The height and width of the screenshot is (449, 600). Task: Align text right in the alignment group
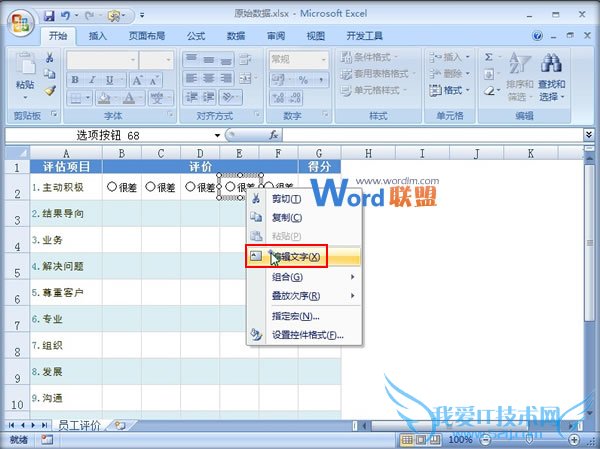click(x=226, y=78)
